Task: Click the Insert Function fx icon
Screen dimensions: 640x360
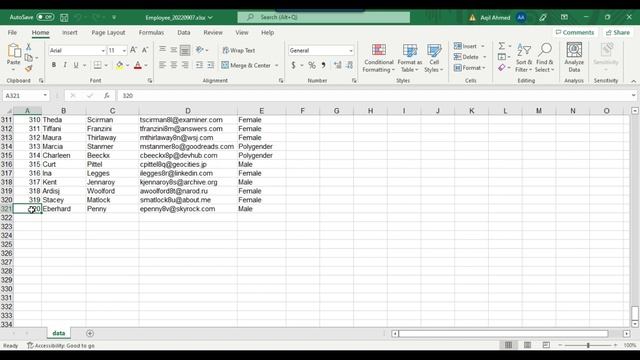Action: click(107, 96)
